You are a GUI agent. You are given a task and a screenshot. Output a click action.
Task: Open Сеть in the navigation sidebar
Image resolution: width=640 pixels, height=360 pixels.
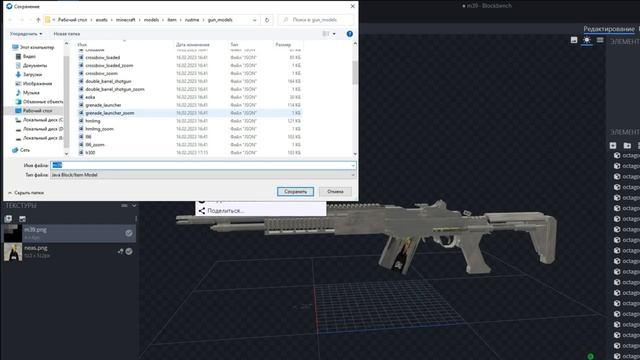(21, 150)
